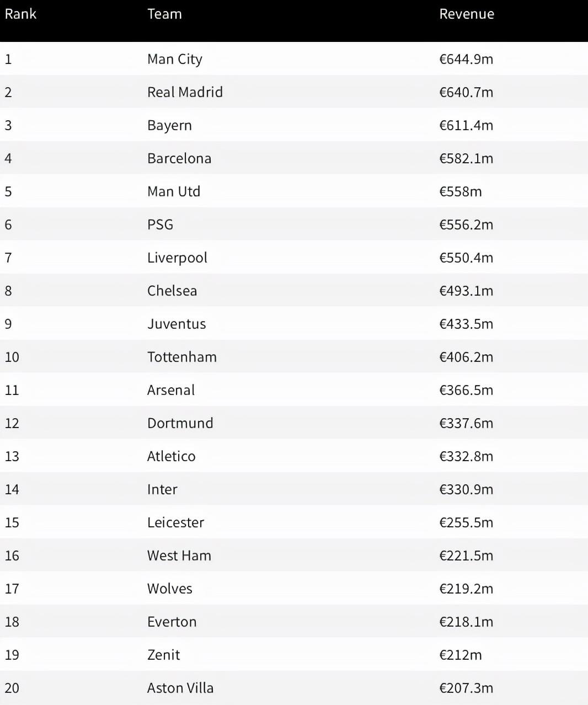Screen dimensions: 588x705
Task: Click the Aston Villa team name
Action: pos(180,688)
